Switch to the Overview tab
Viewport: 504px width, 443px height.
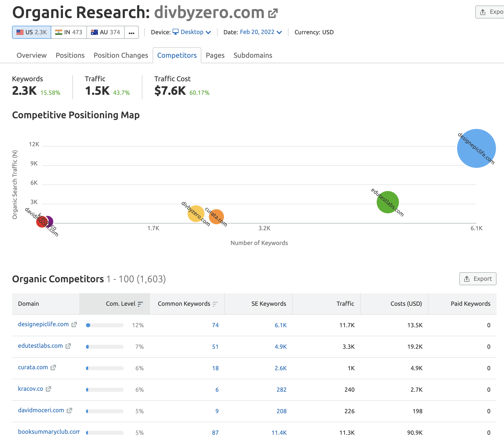[31, 55]
